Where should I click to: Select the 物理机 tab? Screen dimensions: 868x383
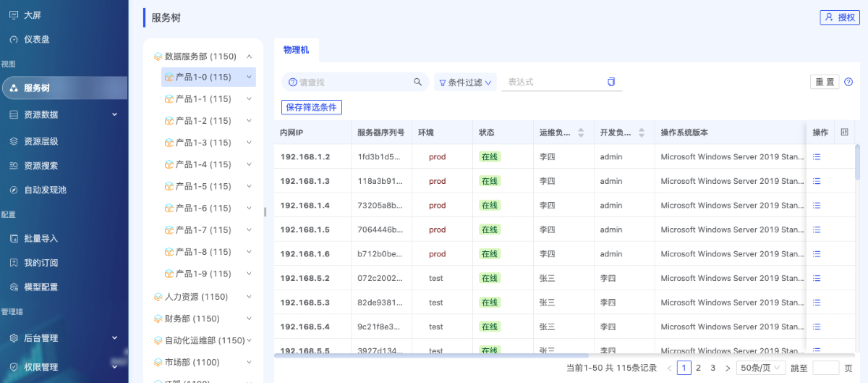296,50
